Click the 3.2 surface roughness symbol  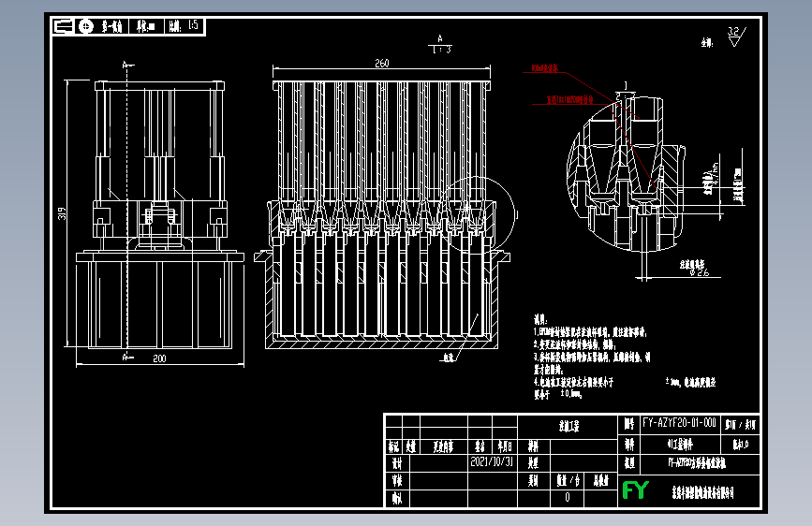click(x=736, y=37)
